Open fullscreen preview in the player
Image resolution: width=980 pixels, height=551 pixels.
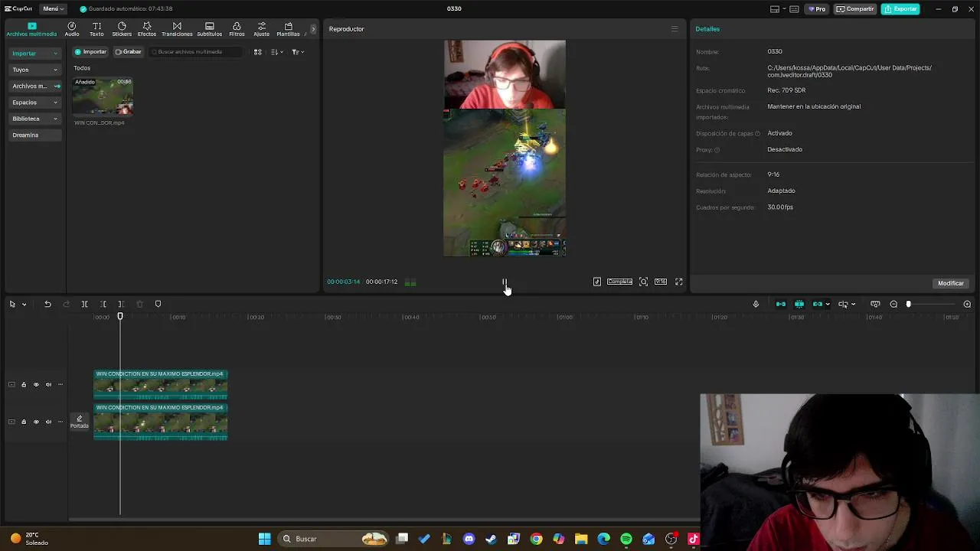click(678, 282)
